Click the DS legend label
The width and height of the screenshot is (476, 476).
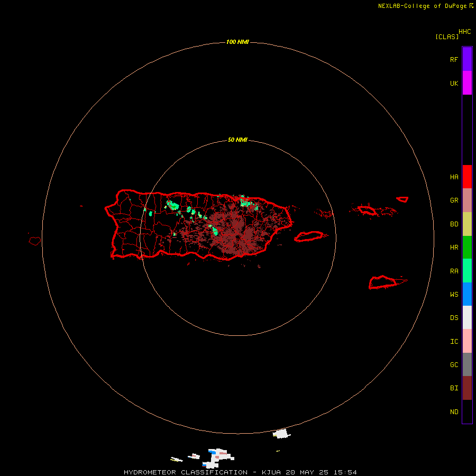tap(454, 317)
